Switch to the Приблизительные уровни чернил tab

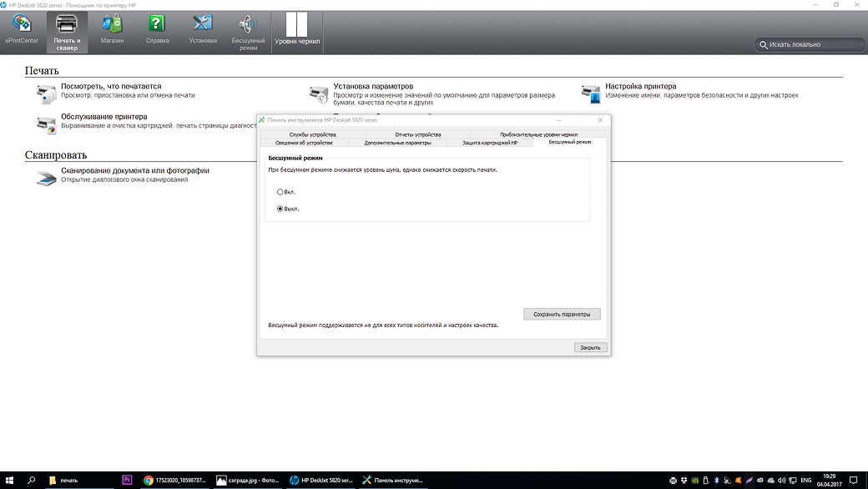538,134
